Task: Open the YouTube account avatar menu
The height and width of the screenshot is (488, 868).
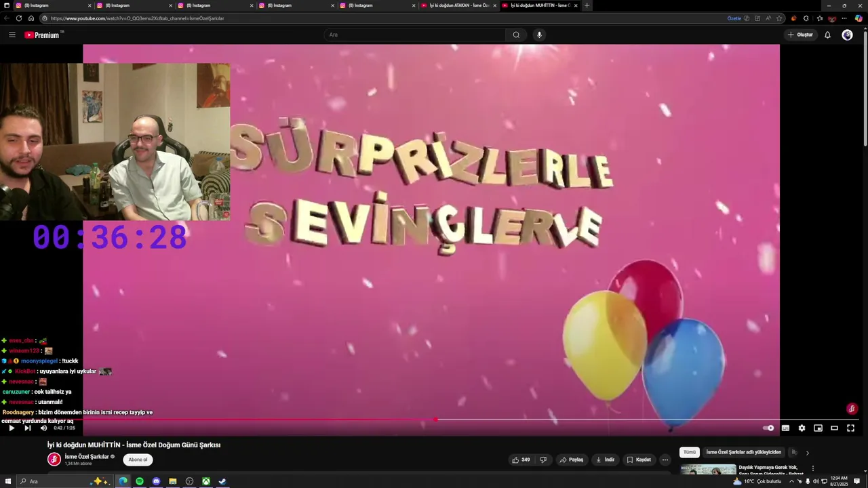Action: pos(847,35)
